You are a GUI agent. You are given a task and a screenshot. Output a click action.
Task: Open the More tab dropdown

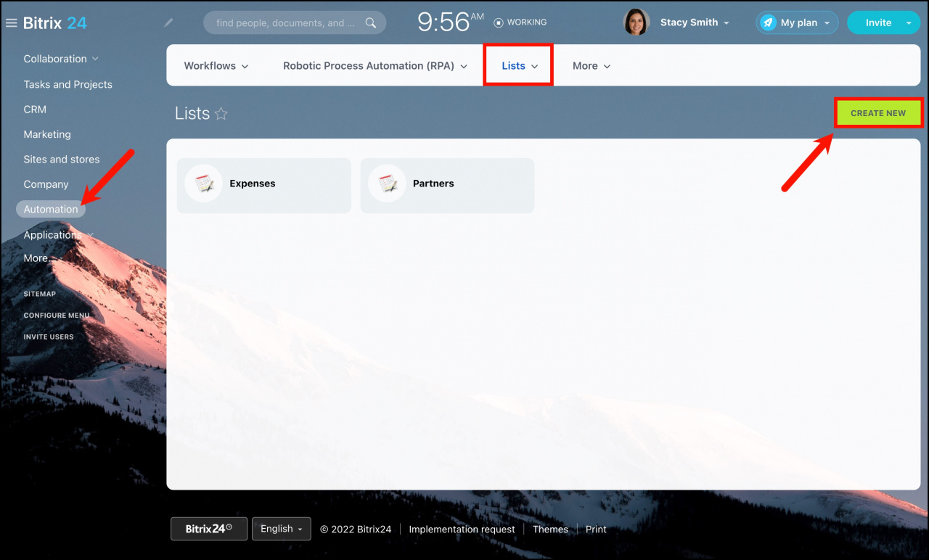pyautogui.click(x=592, y=65)
